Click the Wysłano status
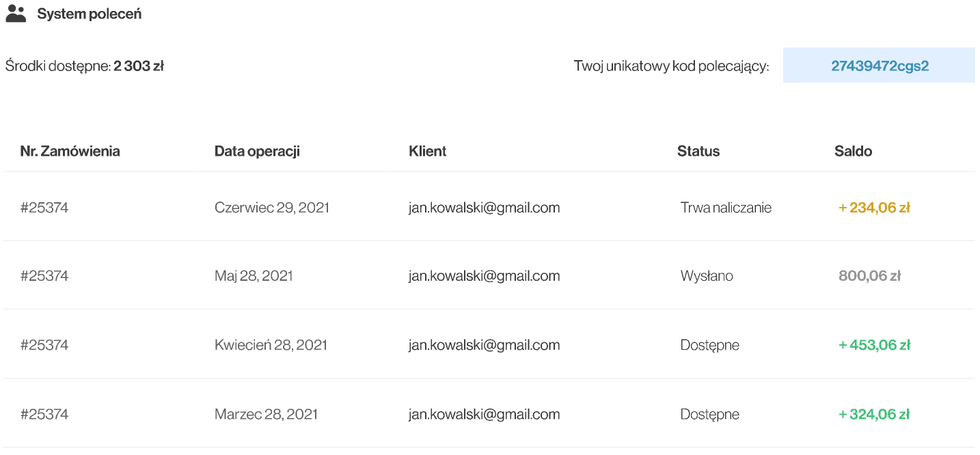Image resolution: width=980 pixels, height=455 pixels. [707, 276]
